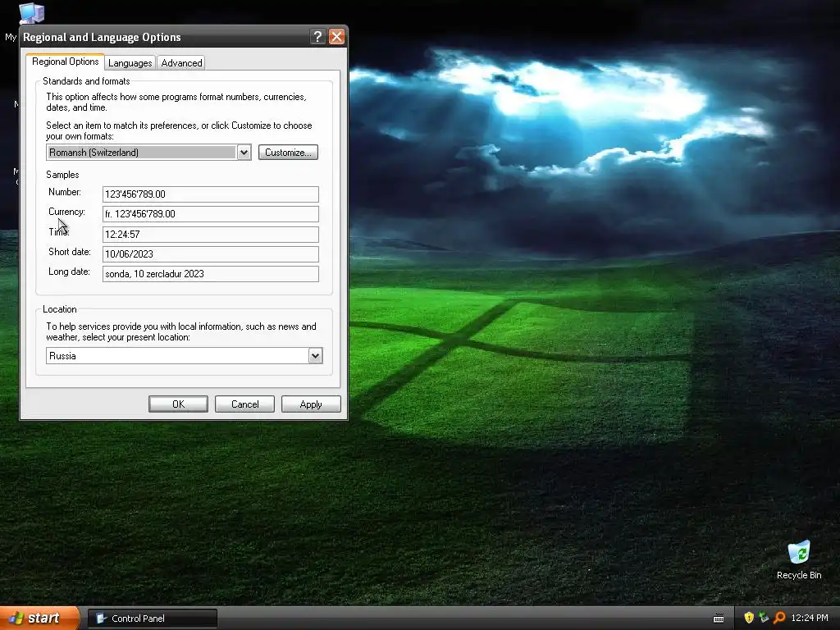Click the Apply button
840x630 pixels.
pyautogui.click(x=311, y=404)
